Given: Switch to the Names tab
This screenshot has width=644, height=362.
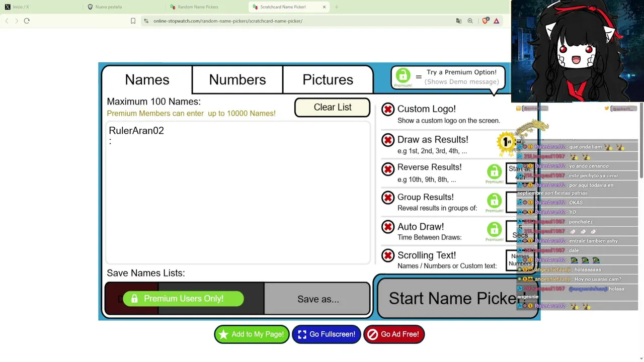Looking at the screenshot, I should coord(147,79).
